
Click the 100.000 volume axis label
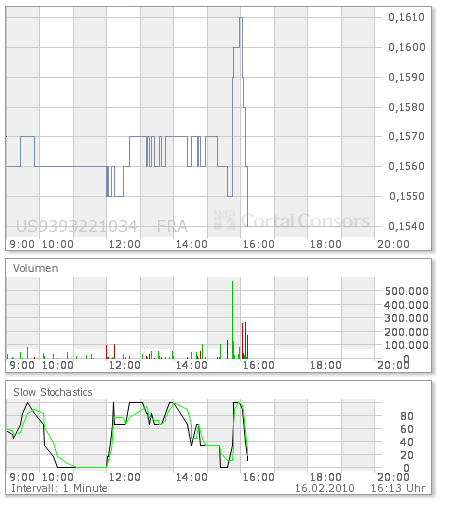[x=407, y=345]
